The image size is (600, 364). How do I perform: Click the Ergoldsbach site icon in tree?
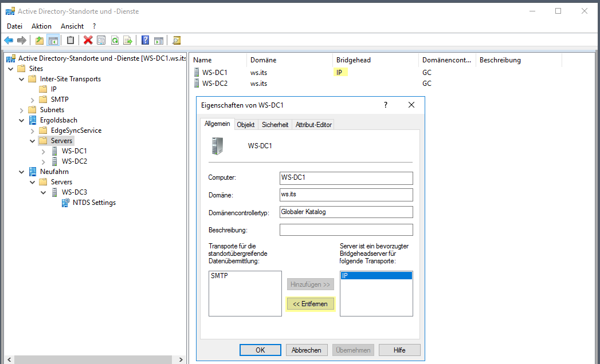point(33,120)
